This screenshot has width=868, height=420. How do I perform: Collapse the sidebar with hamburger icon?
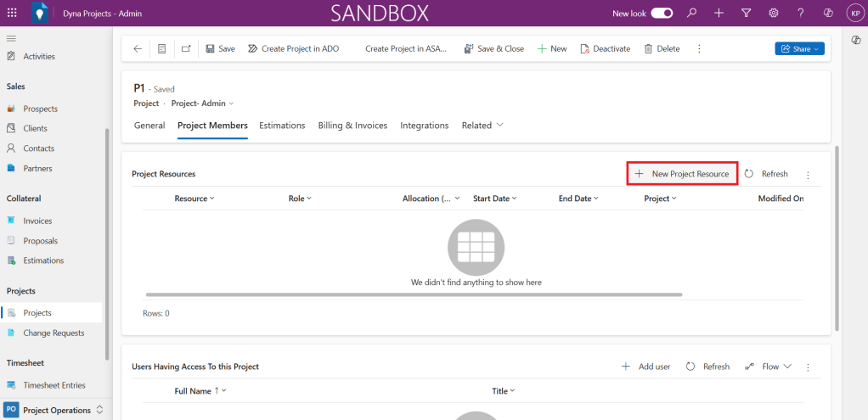click(x=12, y=39)
